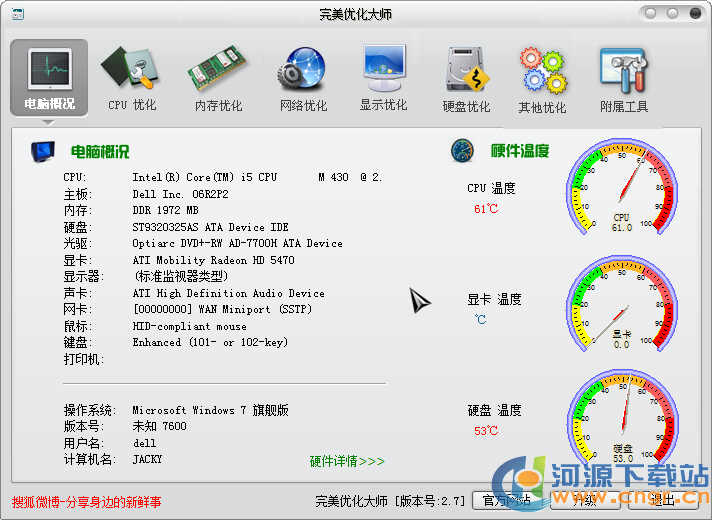Image resolution: width=712 pixels, height=520 pixels.
Task: Open the 附属工具 tools section
Action: 623,79
